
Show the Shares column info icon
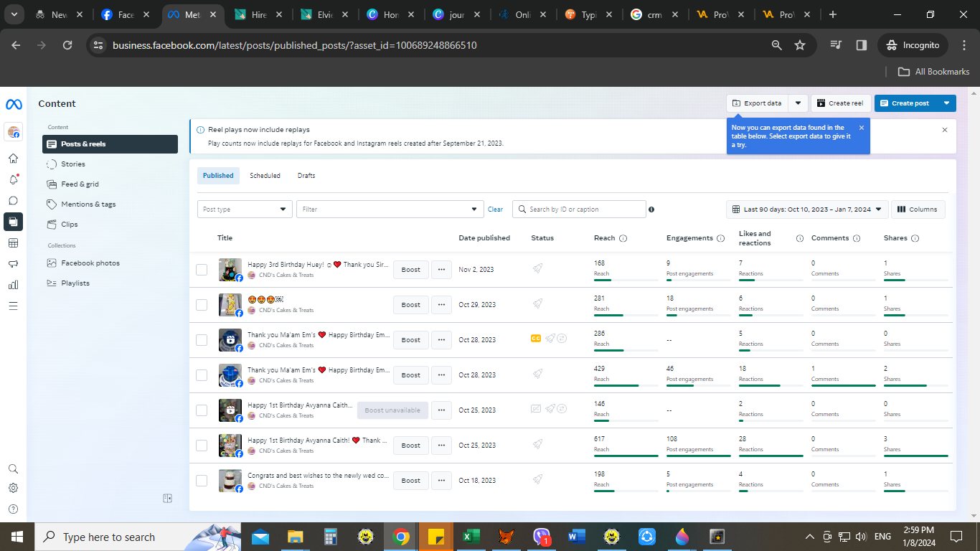tap(915, 238)
